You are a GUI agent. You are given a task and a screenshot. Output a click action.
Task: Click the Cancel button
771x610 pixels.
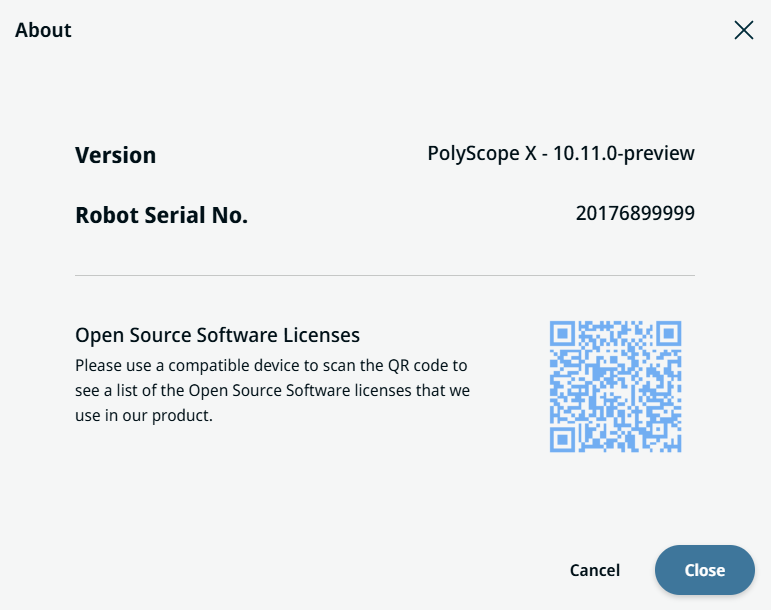point(595,570)
